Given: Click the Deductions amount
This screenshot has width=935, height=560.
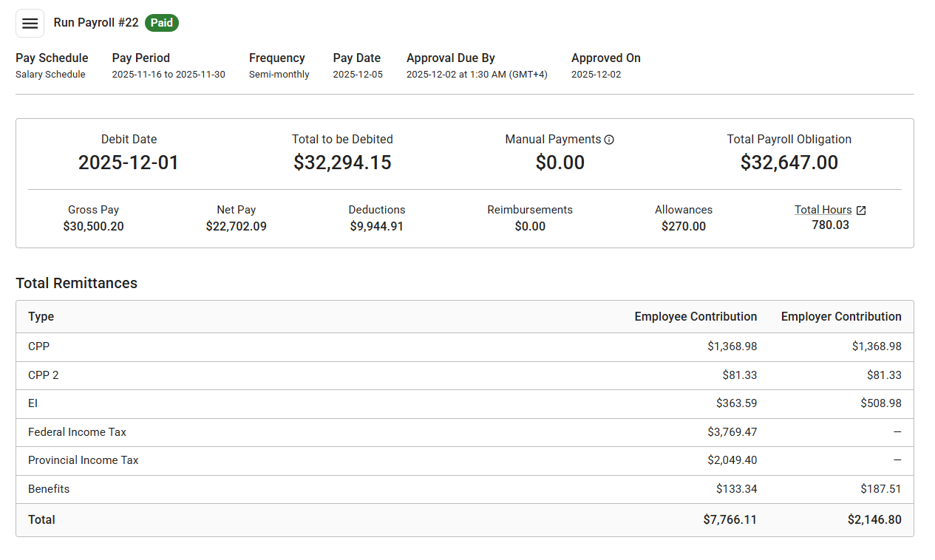Looking at the screenshot, I should pos(377,226).
